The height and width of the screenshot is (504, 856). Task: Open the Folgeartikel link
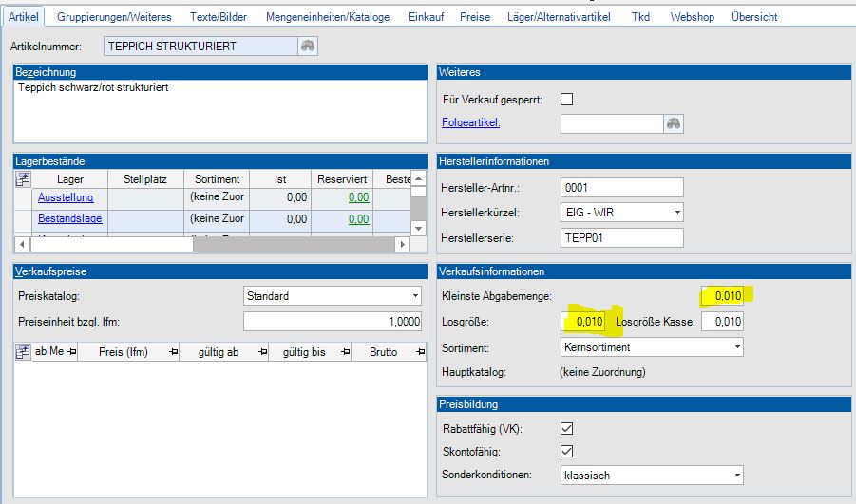tap(471, 122)
